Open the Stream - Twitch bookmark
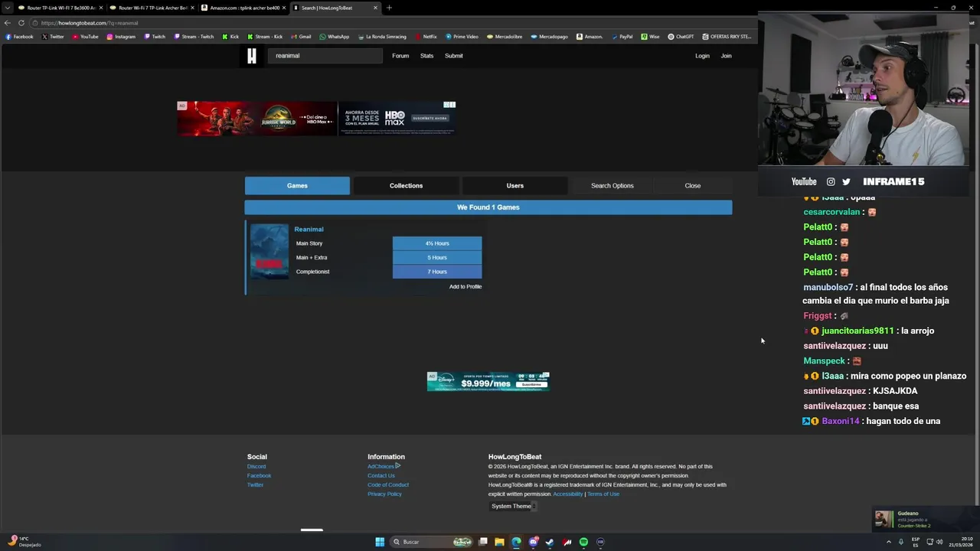980x551 pixels. [194, 37]
